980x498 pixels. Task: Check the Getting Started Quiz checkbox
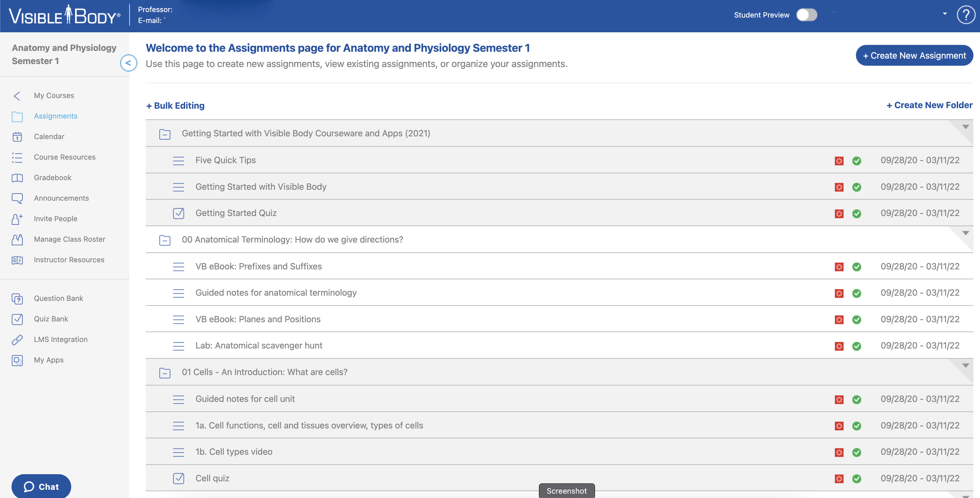178,213
